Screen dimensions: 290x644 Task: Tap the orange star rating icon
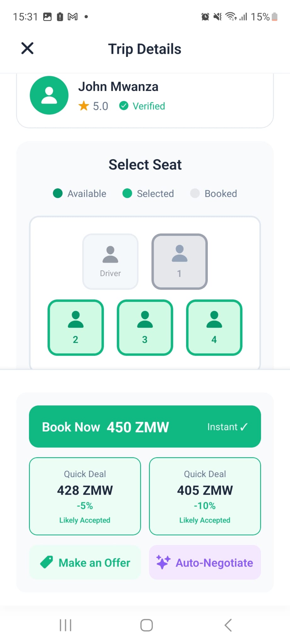[x=84, y=106]
